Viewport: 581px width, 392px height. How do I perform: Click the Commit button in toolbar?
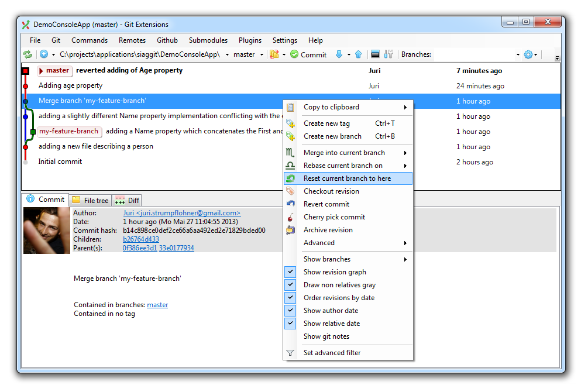click(308, 54)
